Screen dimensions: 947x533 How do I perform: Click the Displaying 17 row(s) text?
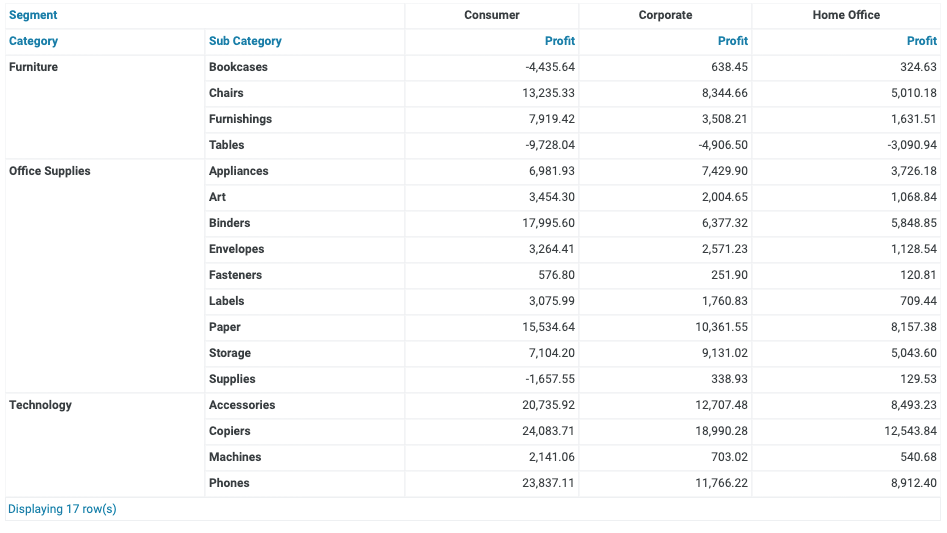(62, 509)
